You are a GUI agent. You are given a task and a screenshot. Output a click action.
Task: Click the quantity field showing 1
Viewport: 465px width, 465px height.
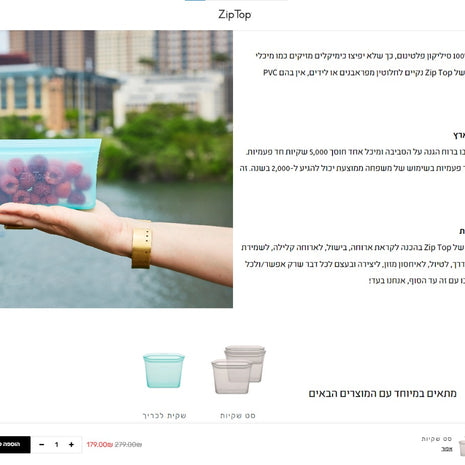pyautogui.click(x=57, y=445)
